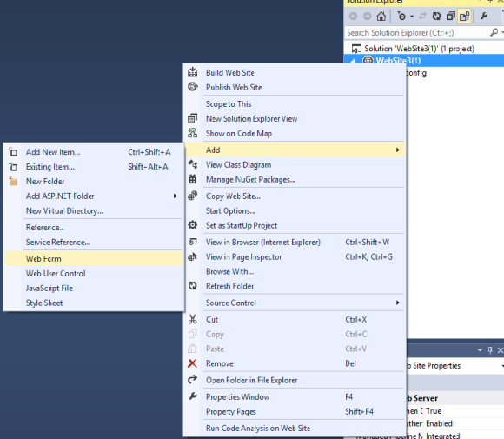Screen dimensions: 504x439
Task: Select Style Sheet
Action: click(x=44, y=303)
